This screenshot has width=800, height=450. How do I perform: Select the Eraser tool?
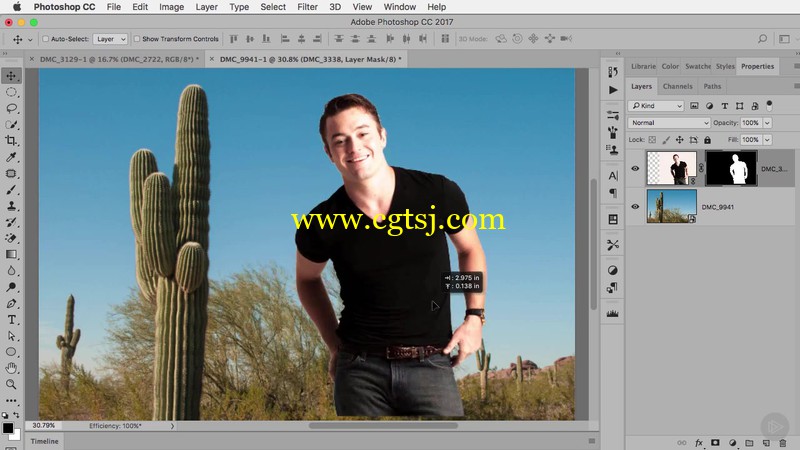(11, 238)
